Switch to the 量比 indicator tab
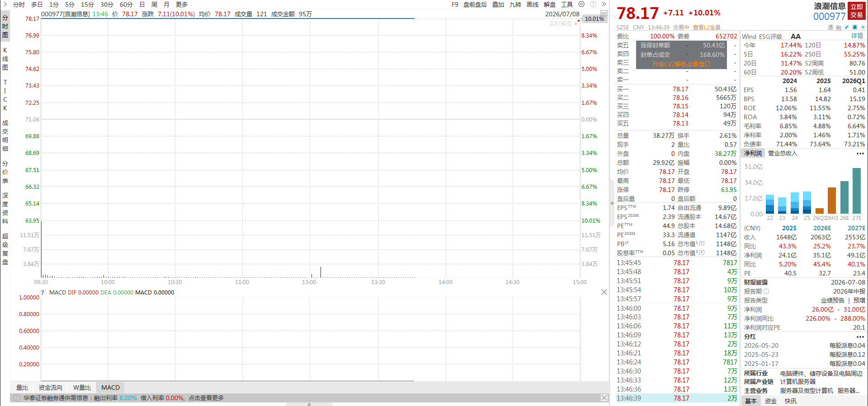The width and height of the screenshot is (868, 406). [x=22, y=387]
